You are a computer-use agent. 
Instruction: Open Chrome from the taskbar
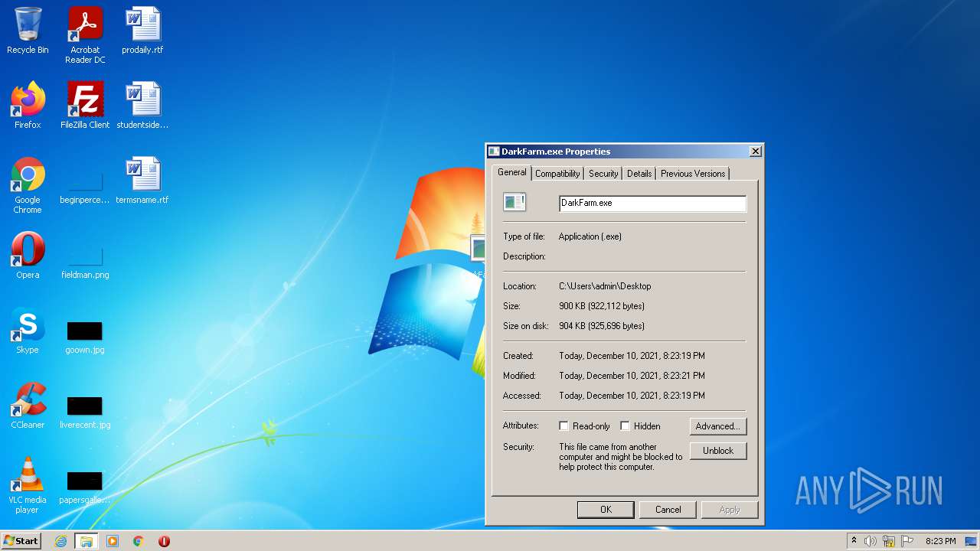pos(138,541)
